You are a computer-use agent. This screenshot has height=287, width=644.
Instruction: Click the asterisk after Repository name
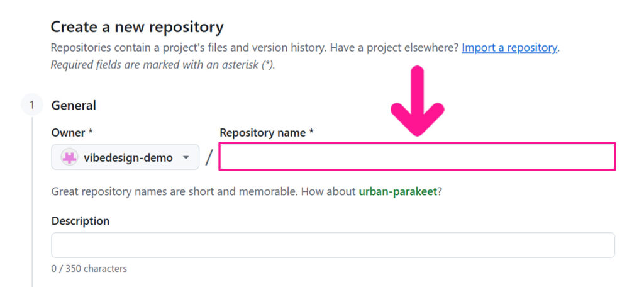tap(311, 133)
